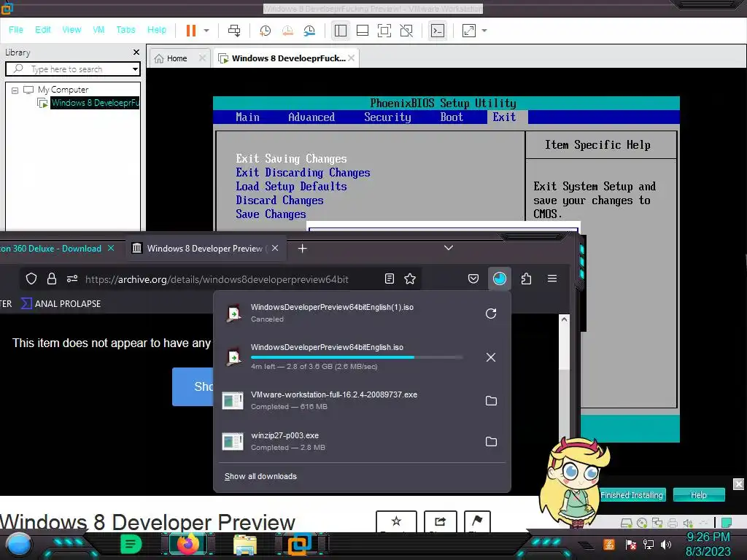Open the VMware Help menu
Screen dimensions: 747x560
(x=157, y=29)
